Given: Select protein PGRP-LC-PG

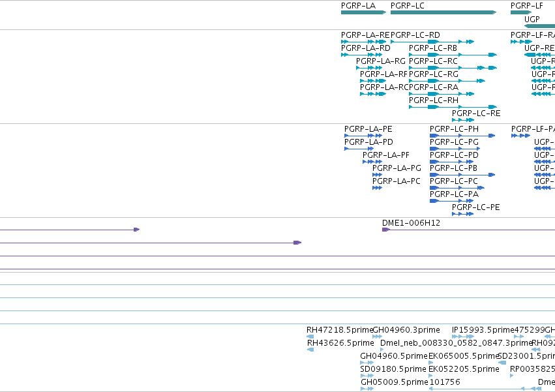Looking at the screenshot, I should point(454,142).
